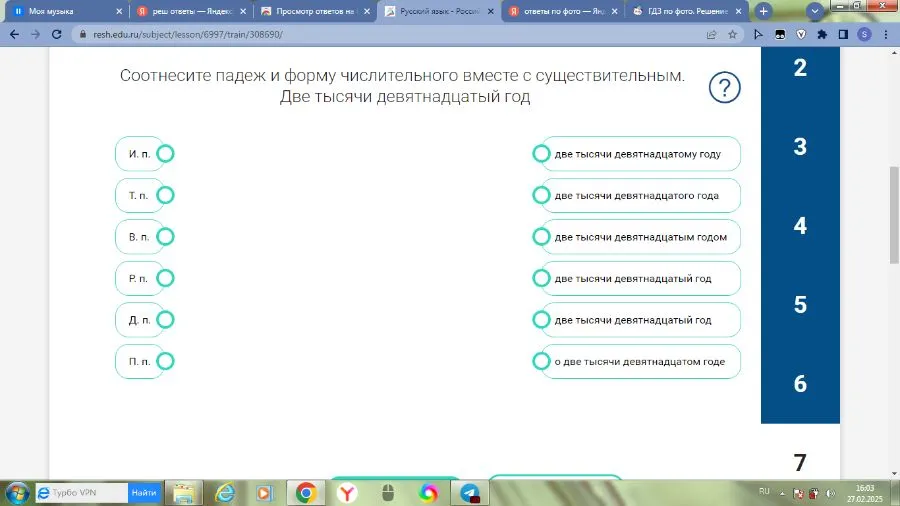Go to exercise number 2
900x506 pixels.
tap(800, 68)
